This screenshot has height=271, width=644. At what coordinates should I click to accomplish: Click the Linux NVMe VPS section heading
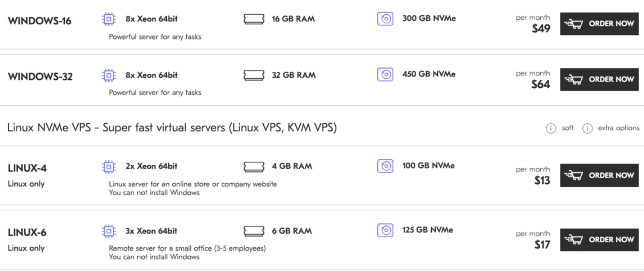coord(172,128)
